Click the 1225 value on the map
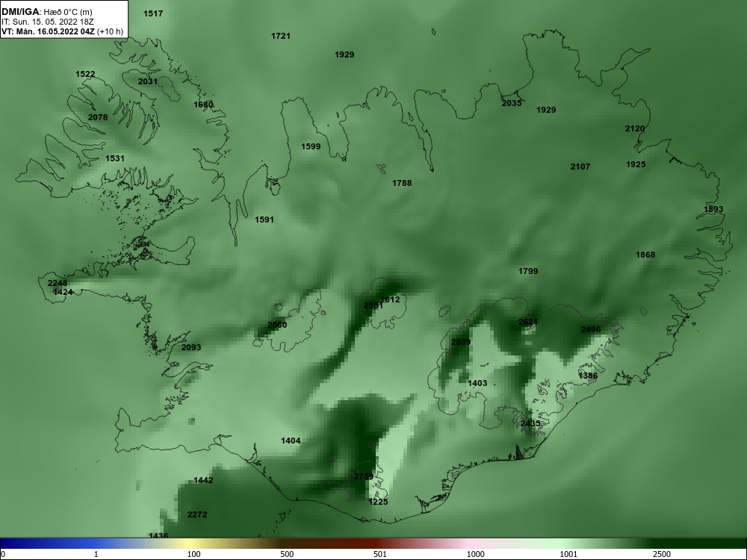Screen dimensions: 747x560 (378, 502)
